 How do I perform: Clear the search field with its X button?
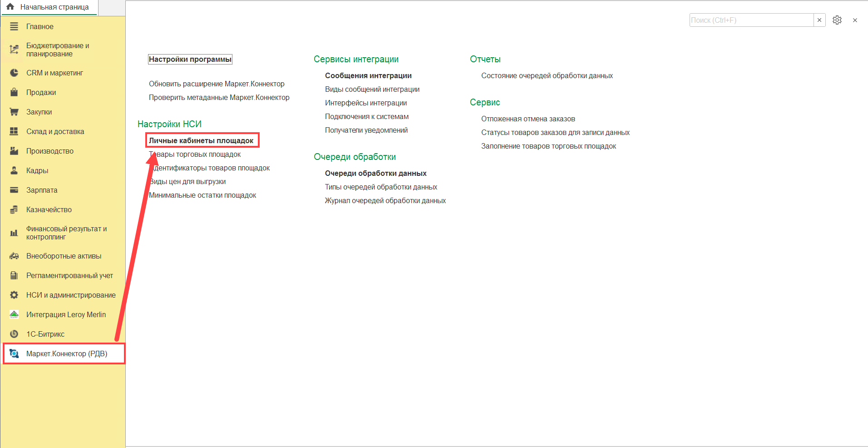(x=819, y=20)
